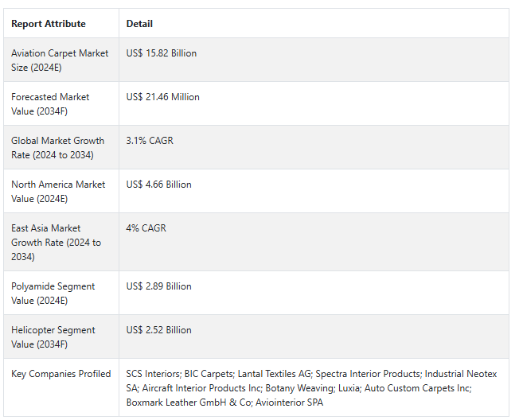
Task: Click the US$ 2.52 Billion value
Action: (x=159, y=330)
